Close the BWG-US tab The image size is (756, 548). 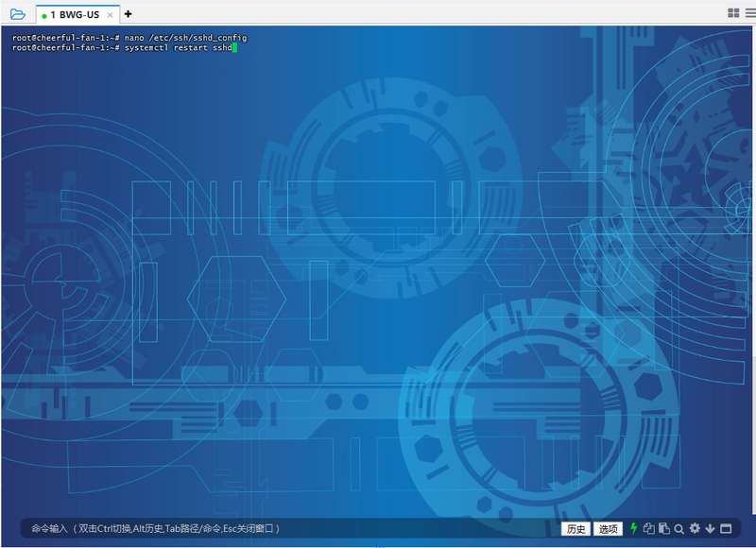(110, 14)
